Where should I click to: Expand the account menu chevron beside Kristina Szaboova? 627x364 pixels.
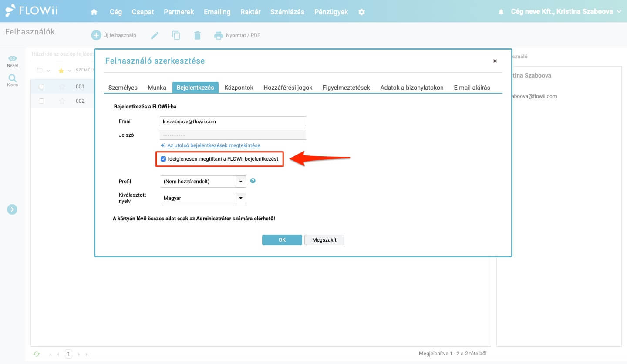click(620, 12)
